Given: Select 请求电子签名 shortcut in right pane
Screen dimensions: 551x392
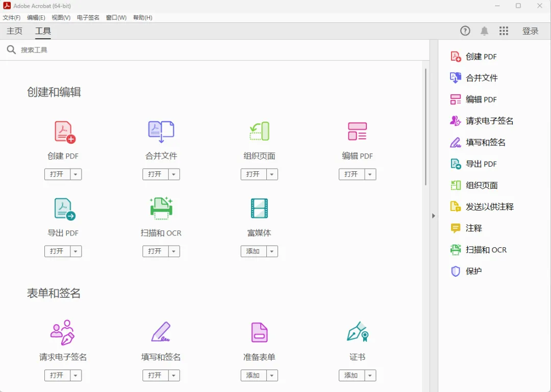Looking at the screenshot, I should coord(482,121).
